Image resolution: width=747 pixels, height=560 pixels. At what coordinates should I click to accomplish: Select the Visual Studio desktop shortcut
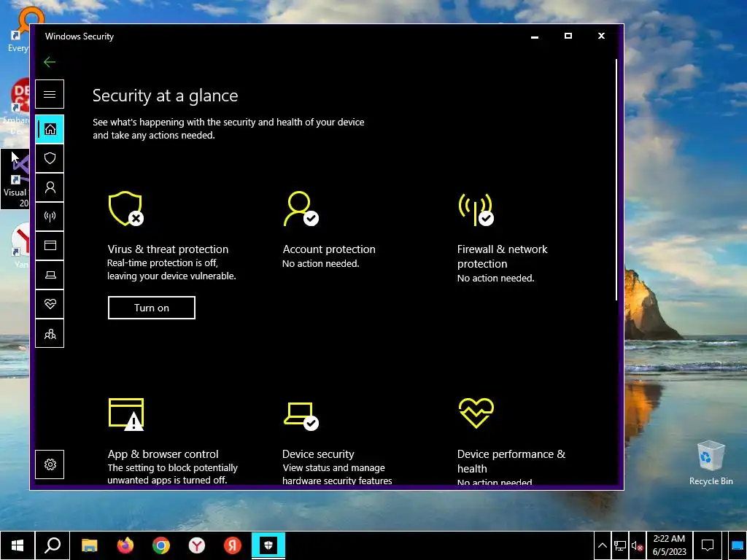coord(15,179)
